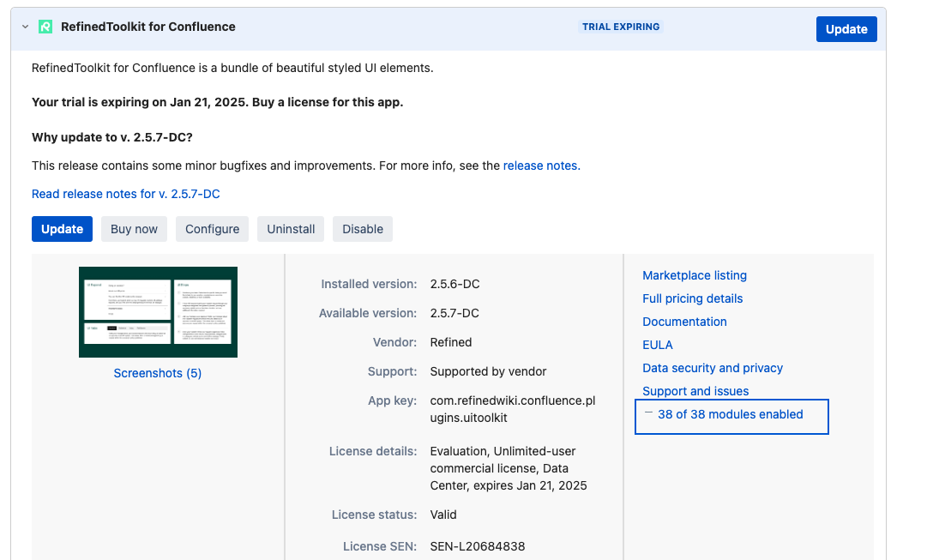
Task: Open the Configure button
Action: pyautogui.click(x=212, y=229)
